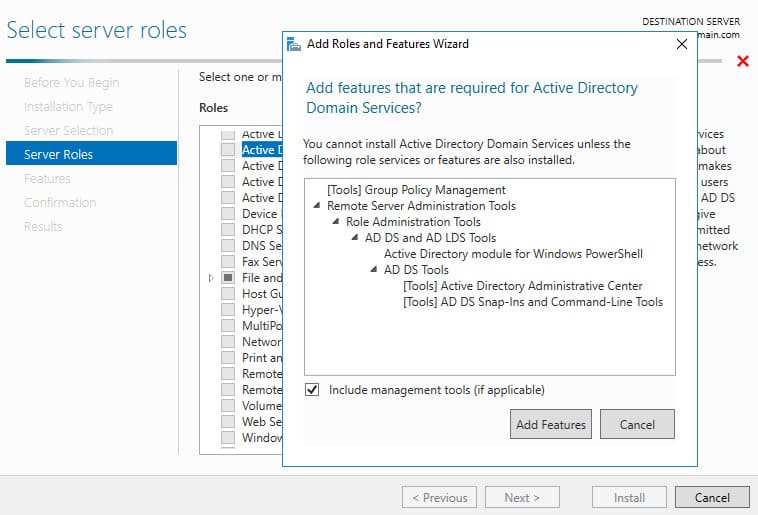Check the DHCP Server role checkbox
This screenshot has width=758, height=515.
click(228, 229)
